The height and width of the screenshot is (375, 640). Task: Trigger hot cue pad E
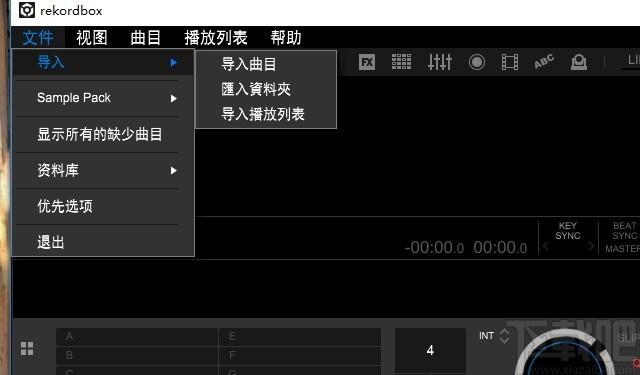[300, 337]
